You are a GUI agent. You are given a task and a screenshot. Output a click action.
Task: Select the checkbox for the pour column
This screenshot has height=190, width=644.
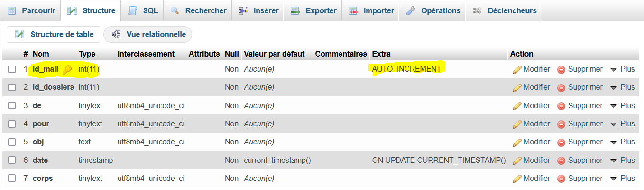pos(12,124)
